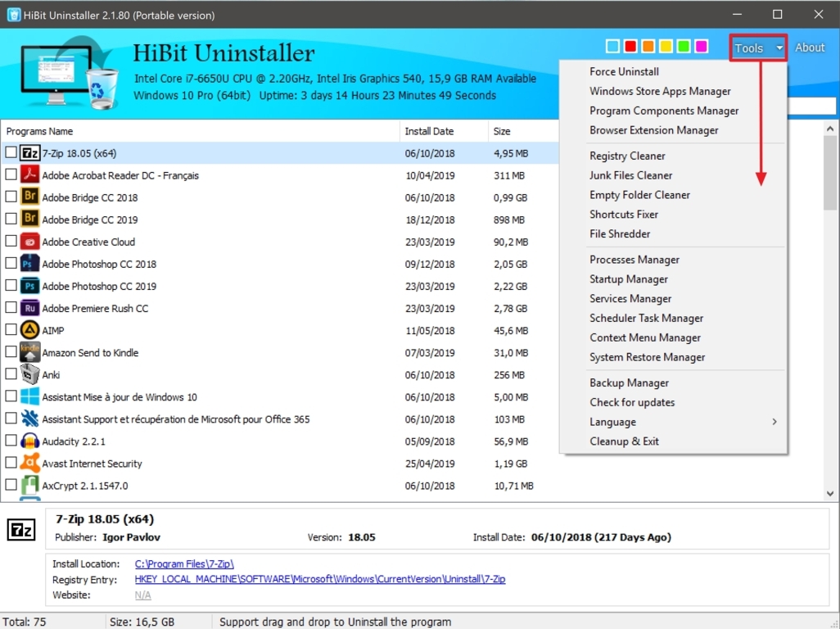
Task: Select Context Menu Manager
Action: pyautogui.click(x=645, y=337)
